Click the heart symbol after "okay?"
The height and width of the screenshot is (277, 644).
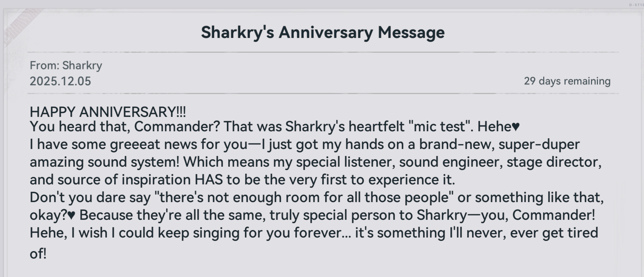pos(71,215)
